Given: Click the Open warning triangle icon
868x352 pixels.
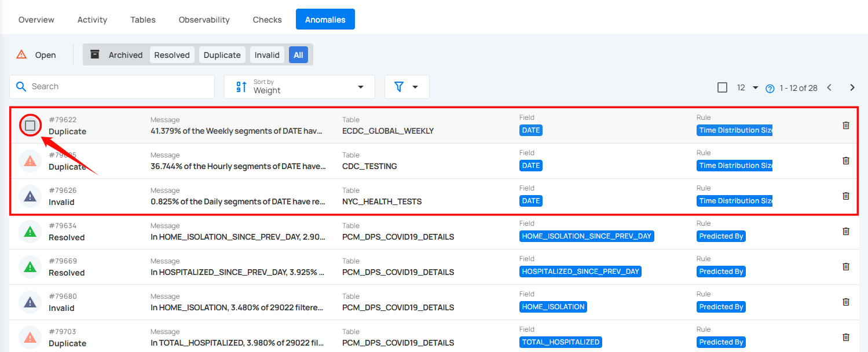Looking at the screenshot, I should [21, 54].
